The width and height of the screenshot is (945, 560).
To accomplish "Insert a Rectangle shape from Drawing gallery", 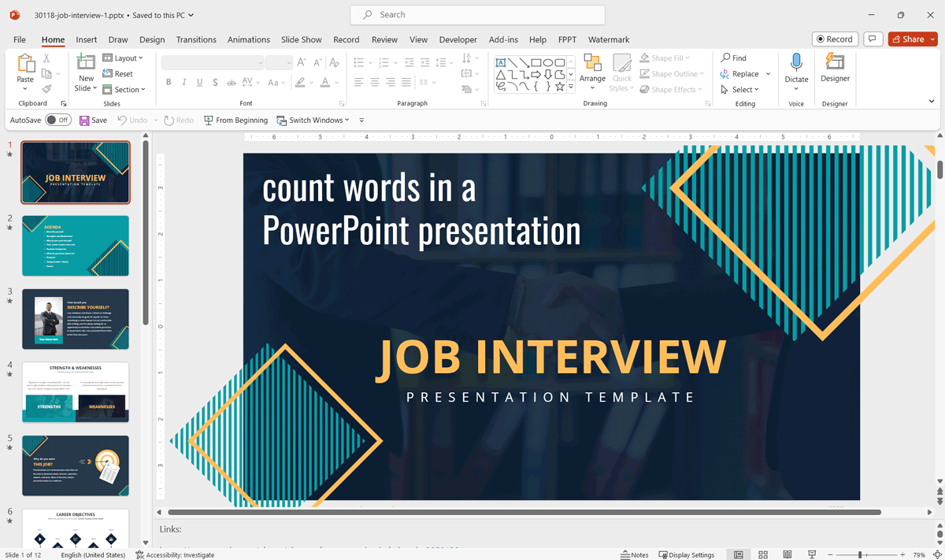I will click(x=536, y=61).
